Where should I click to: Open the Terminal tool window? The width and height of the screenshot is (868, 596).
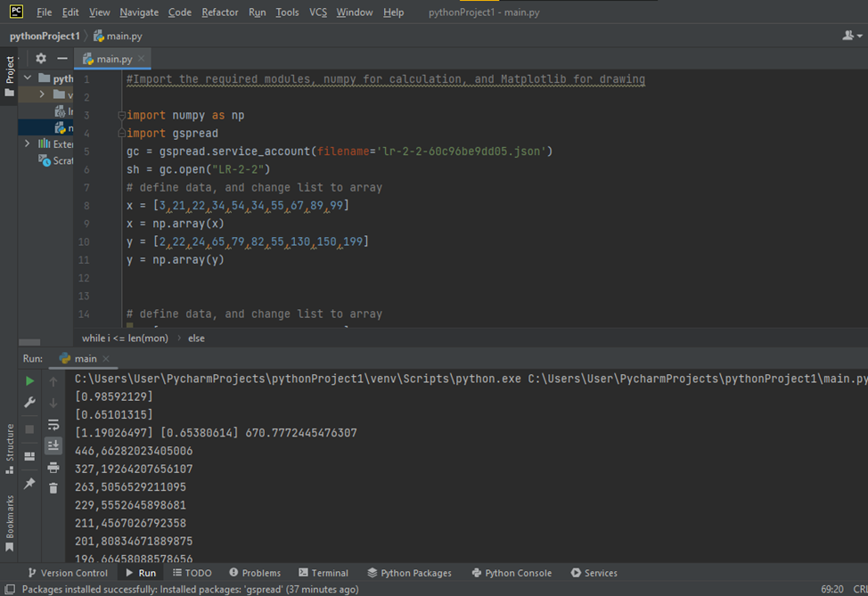click(x=323, y=573)
